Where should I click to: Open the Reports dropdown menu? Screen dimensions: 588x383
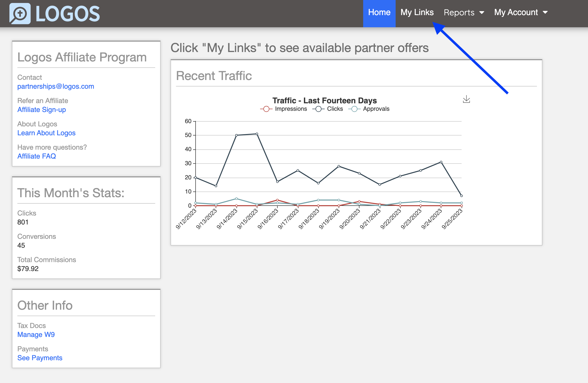click(459, 12)
